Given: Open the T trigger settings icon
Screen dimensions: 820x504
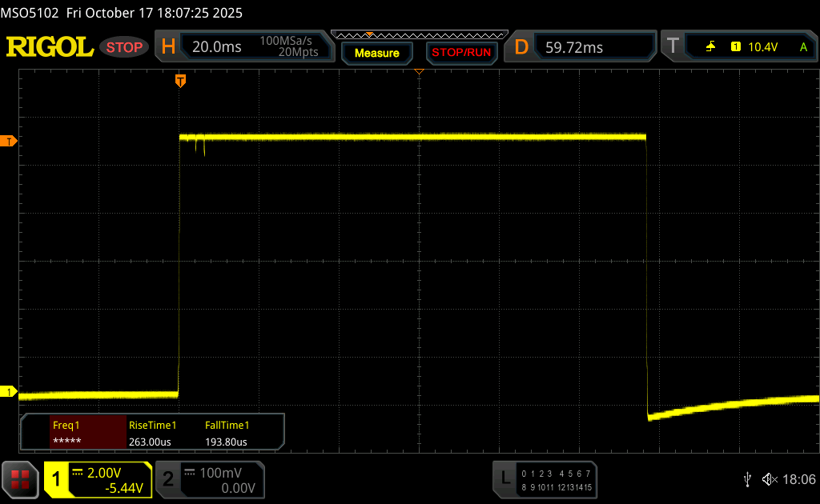Looking at the screenshot, I should pos(673,47).
